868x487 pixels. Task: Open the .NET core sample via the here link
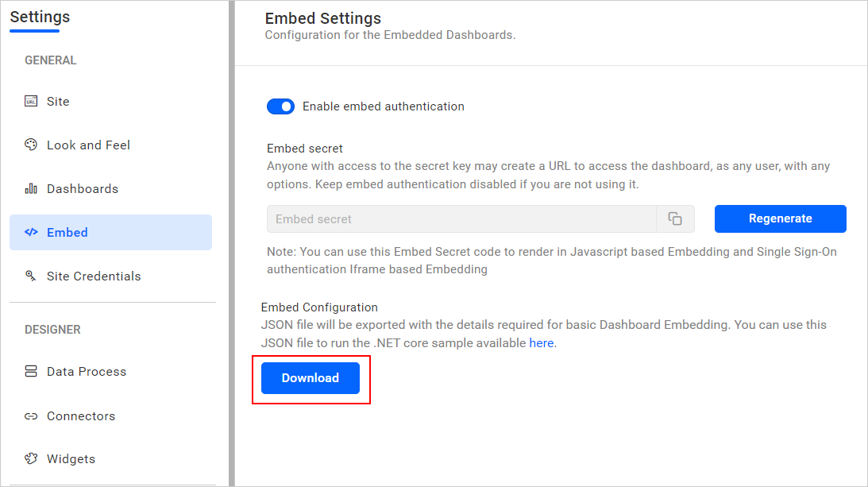(x=542, y=342)
